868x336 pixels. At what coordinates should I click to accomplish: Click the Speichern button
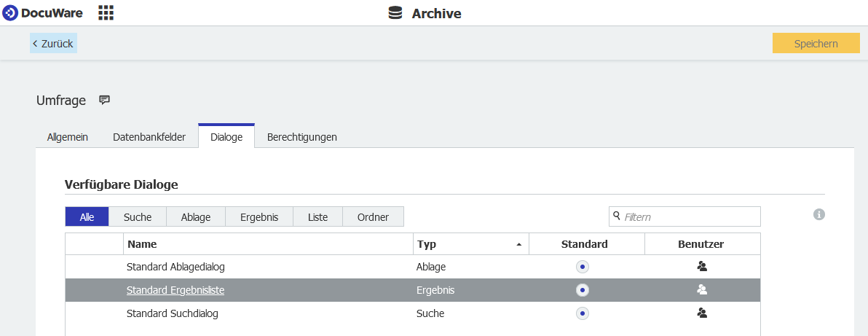pos(816,44)
